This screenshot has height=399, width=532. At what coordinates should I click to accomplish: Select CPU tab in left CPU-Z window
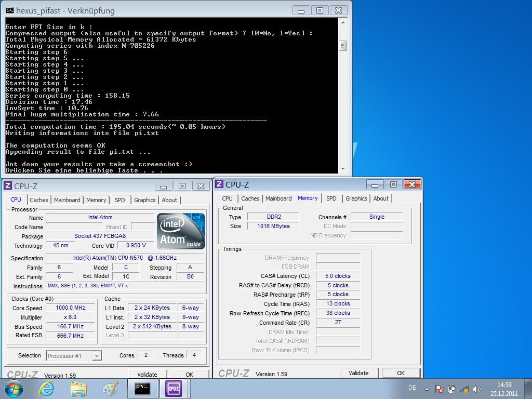click(16, 199)
